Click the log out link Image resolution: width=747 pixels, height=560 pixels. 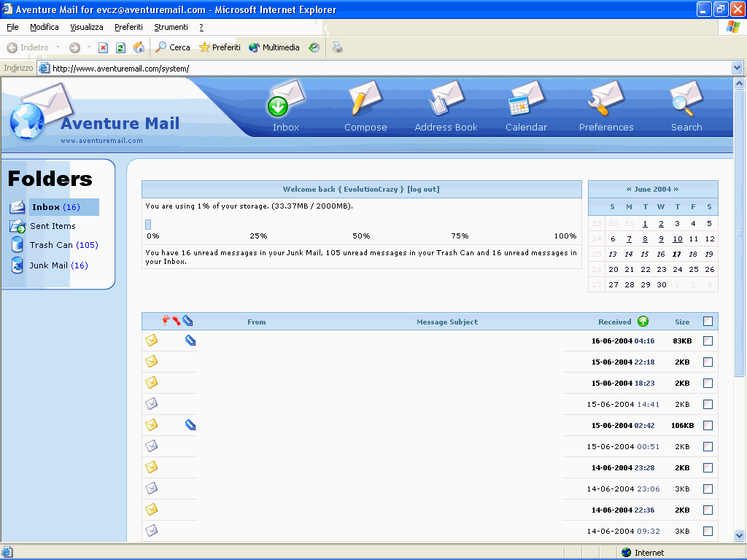(x=423, y=190)
